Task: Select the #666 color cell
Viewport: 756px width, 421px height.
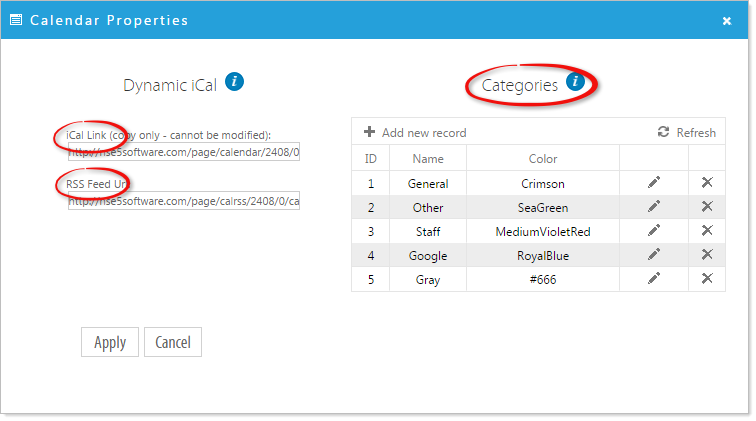Action: [x=543, y=280]
